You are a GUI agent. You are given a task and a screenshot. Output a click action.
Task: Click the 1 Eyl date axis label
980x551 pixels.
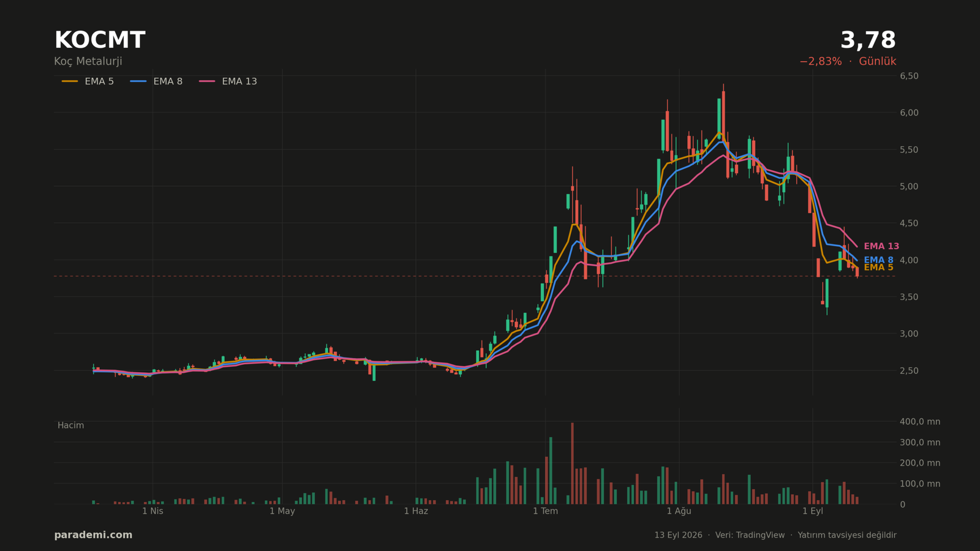point(813,511)
